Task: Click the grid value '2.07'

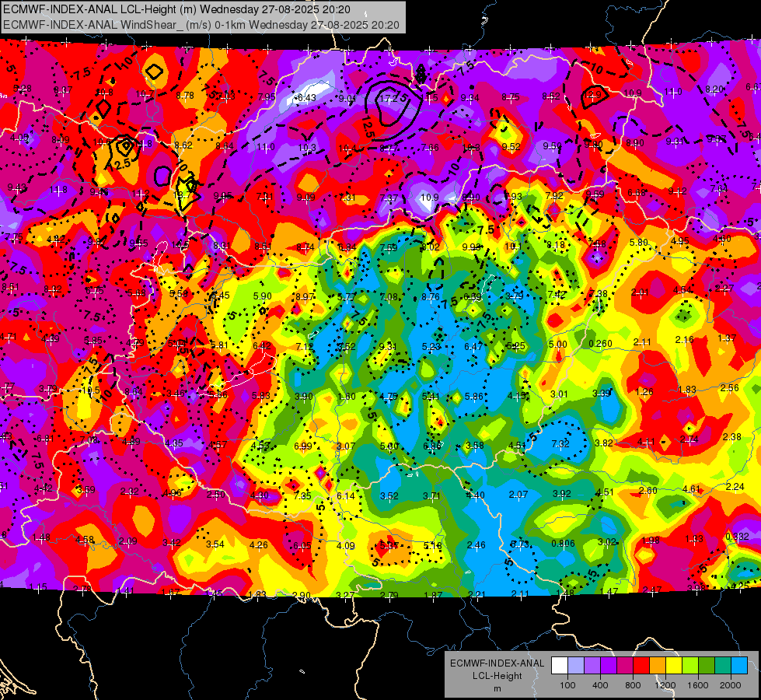Action: (518, 495)
